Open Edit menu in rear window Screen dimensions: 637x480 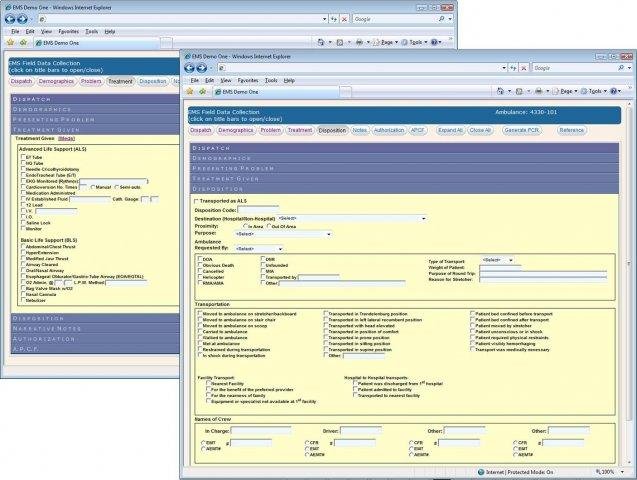30,31
